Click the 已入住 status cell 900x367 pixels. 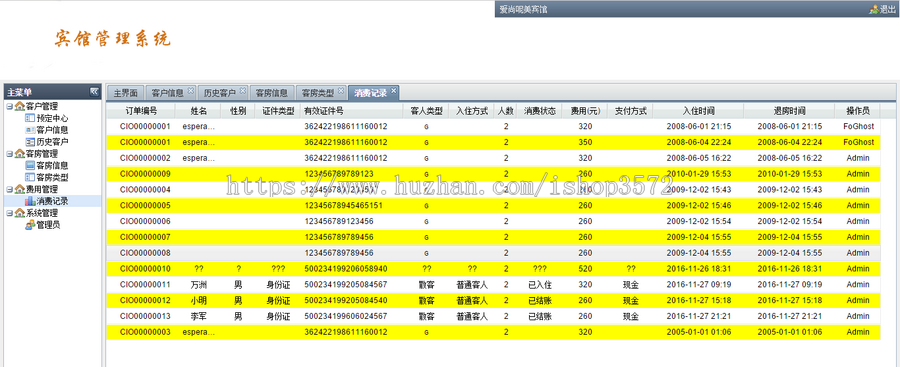click(540, 284)
